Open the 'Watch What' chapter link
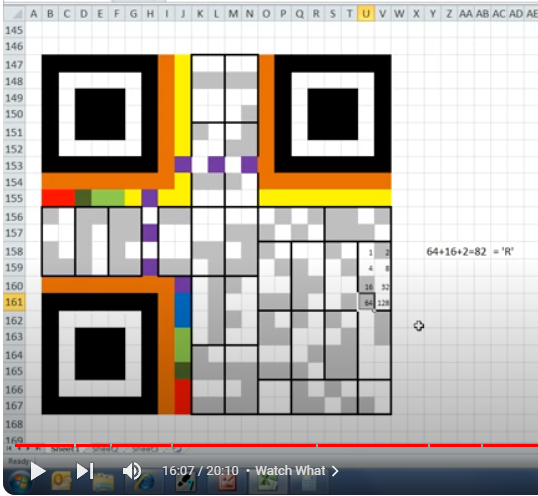The height and width of the screenshot is (496, 538). pos(297,471)
